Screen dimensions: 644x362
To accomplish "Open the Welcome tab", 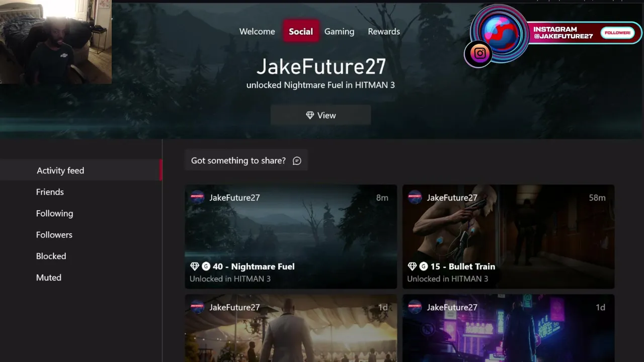I will click(x=257, y=31).
